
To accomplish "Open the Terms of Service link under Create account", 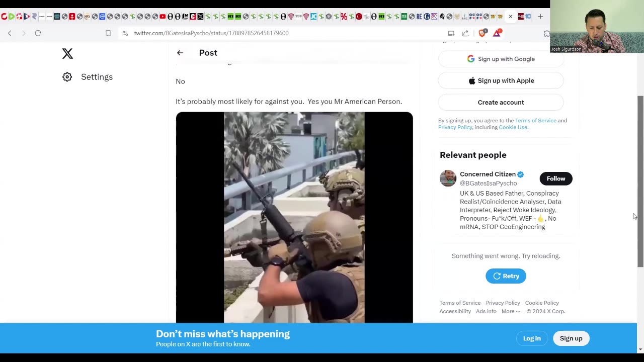I will pos(535,121).
